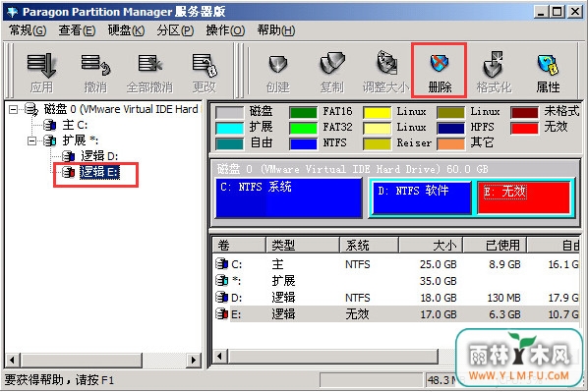588x392 pixels.
Task: Click tree panel scrollbar right arrow
Action: 194,360
